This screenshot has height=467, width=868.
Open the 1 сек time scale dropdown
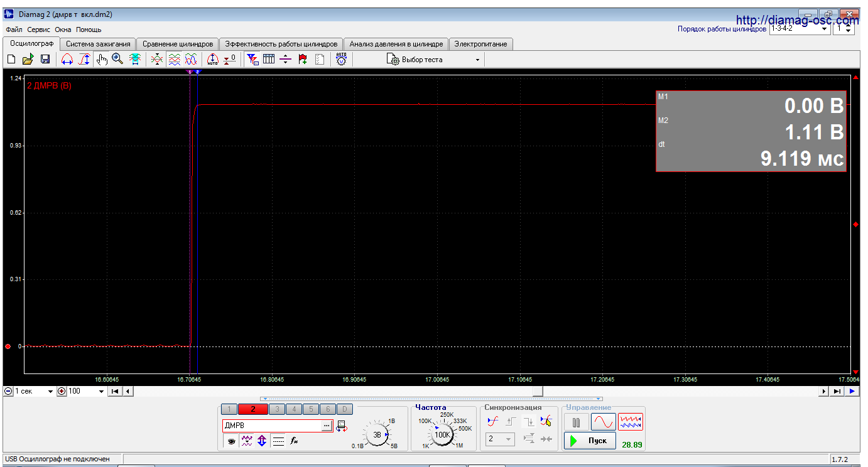pyautogui.click(x=50, y=391)
